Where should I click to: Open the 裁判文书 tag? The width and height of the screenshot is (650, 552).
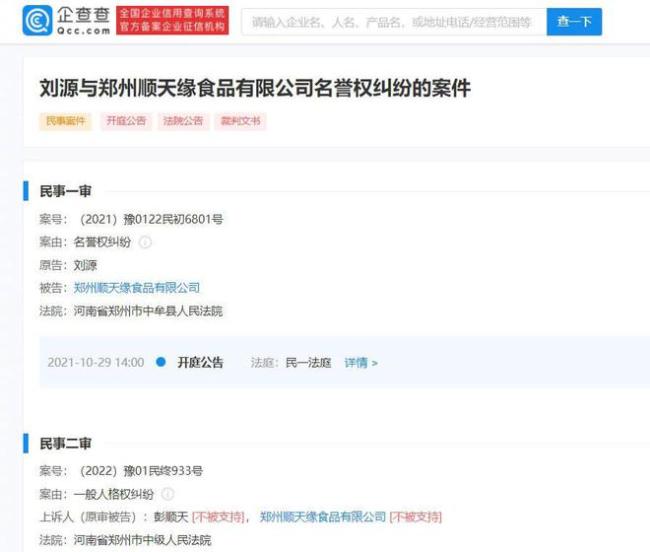click(x=241, y=121)
